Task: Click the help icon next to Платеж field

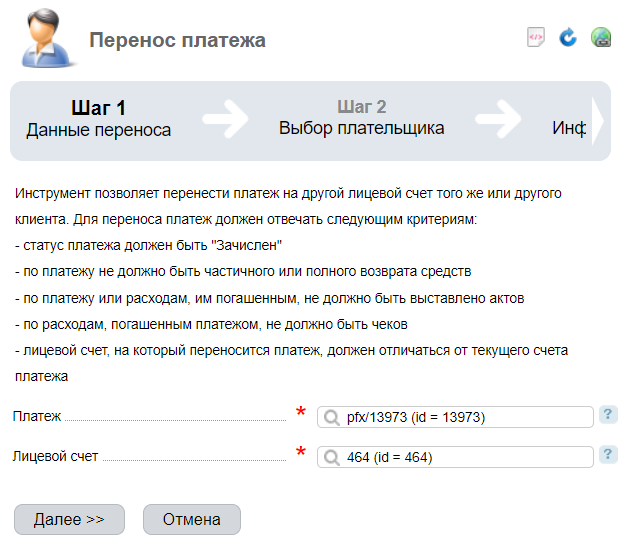Action: (608, 415)
